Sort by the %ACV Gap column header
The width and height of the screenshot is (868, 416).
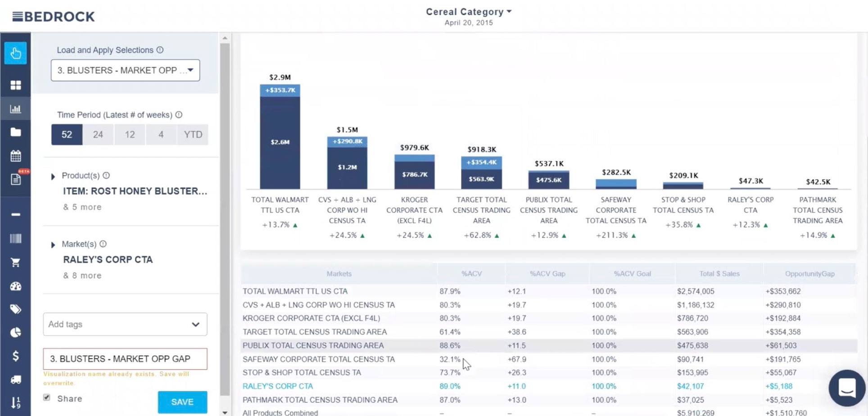(x=547, y=274)
